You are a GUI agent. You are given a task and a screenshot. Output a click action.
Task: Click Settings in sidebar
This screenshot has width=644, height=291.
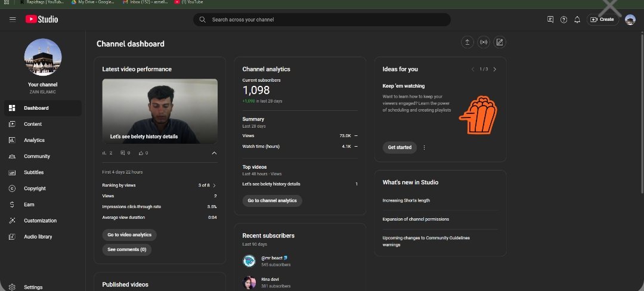[x=43, y=287]
